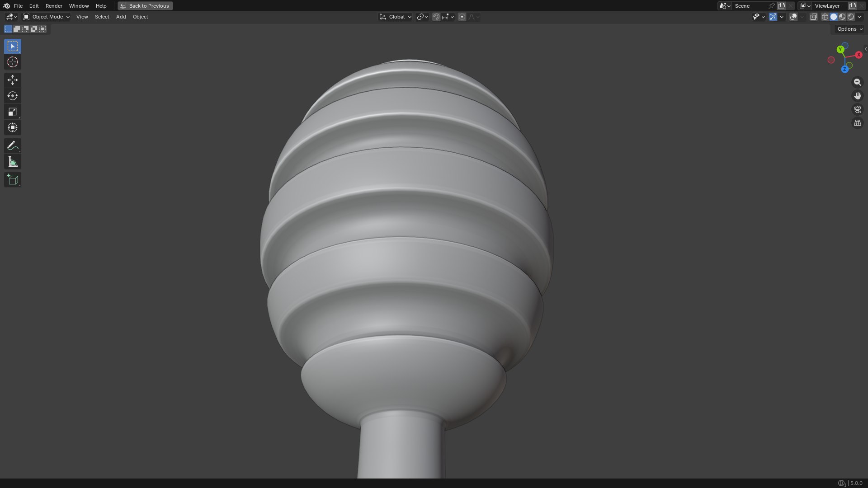
Task: Click the new scene icon next to Scene
Action: [x=782, y=6]
